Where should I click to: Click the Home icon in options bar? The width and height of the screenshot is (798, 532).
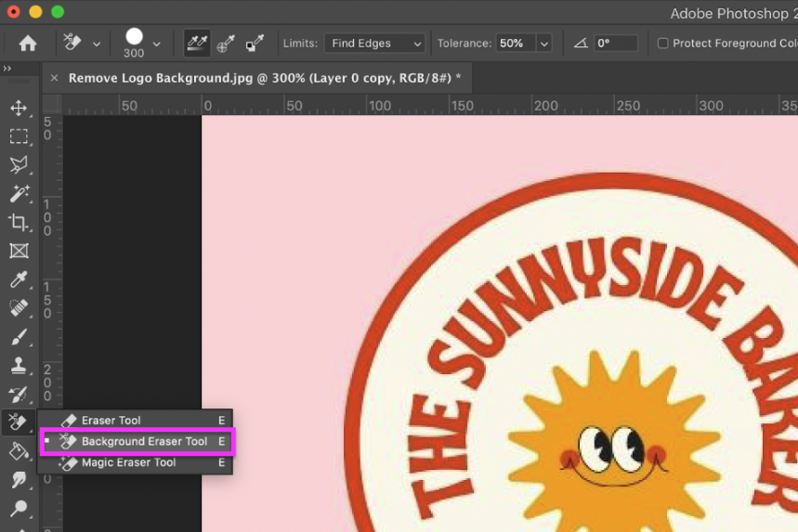(x=28, y=44)
